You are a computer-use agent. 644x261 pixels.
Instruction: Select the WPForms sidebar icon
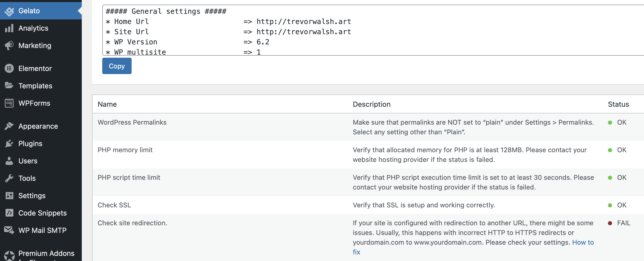pyautogui.click(x=9, y=103)
